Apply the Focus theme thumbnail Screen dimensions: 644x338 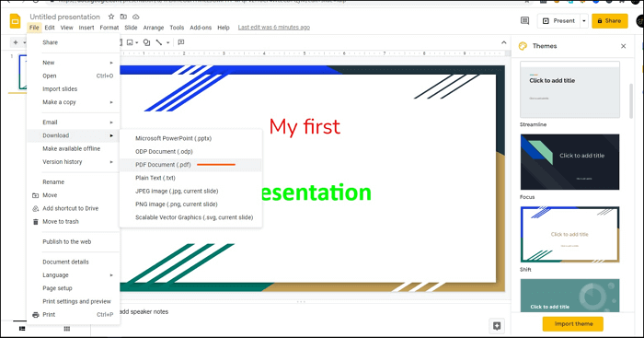point(569,162)
